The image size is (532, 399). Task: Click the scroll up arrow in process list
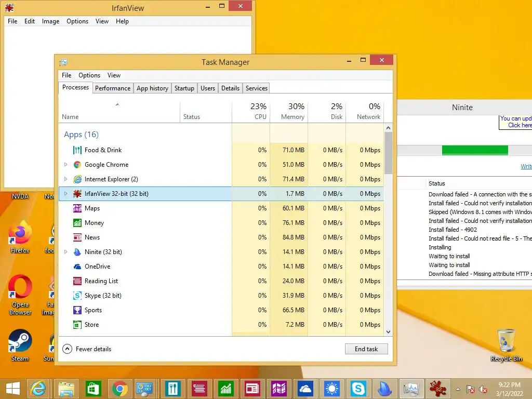coord(389,128)
